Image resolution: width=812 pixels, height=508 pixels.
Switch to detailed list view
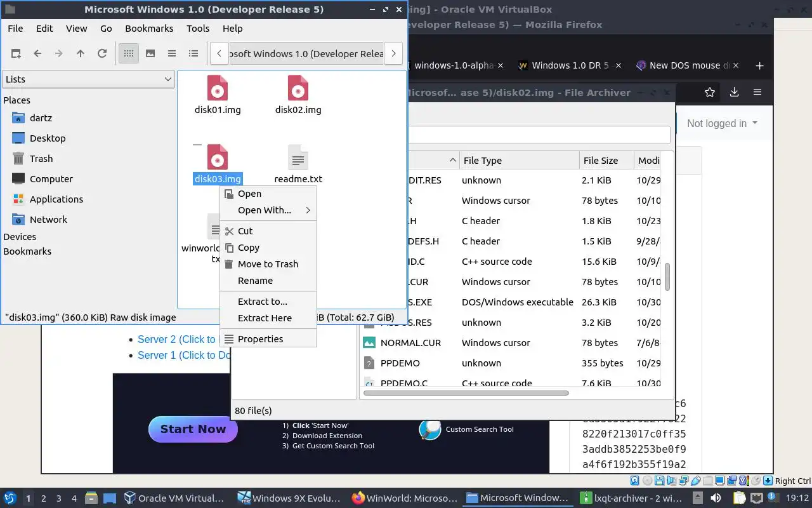pos(193,54)
